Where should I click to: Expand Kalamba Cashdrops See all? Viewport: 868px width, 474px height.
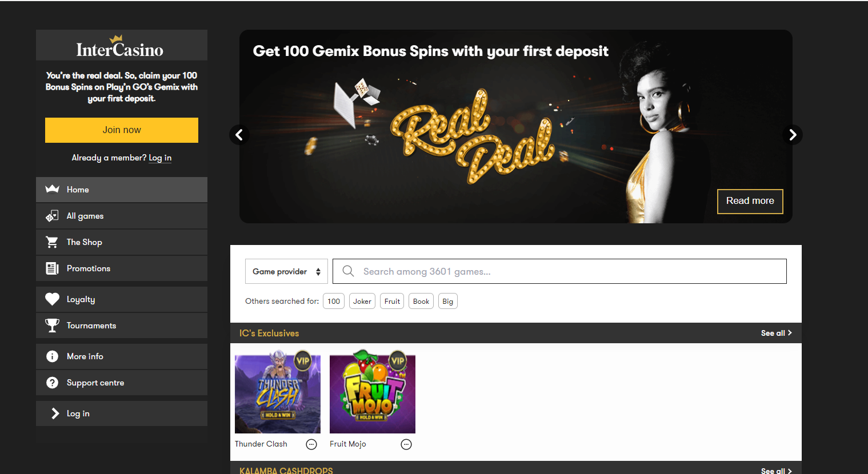click(776, 470)
